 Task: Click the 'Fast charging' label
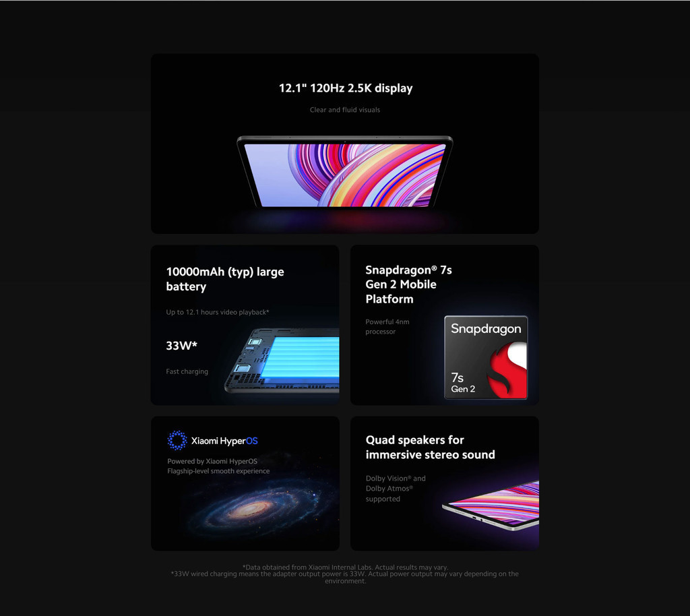(187, 371)
